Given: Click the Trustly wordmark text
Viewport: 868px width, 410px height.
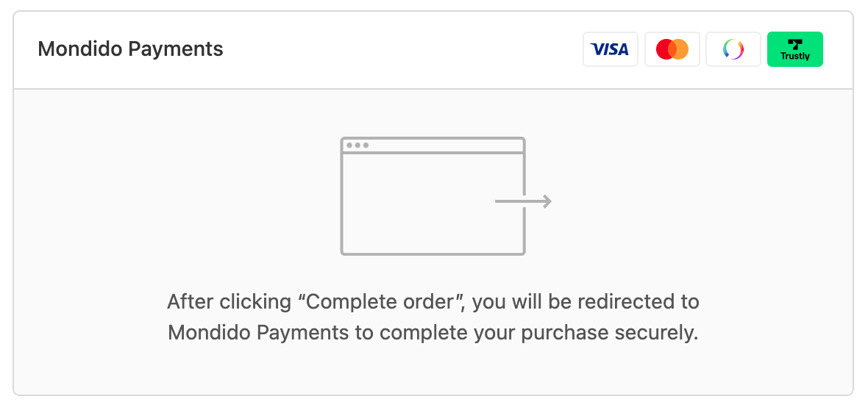Looking at the screenshot, I should tap(795, 57).
